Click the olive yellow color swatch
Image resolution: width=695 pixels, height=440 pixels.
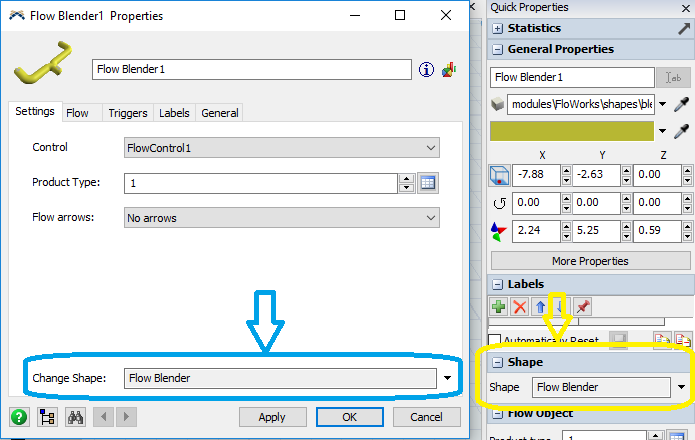pos(571,131)
